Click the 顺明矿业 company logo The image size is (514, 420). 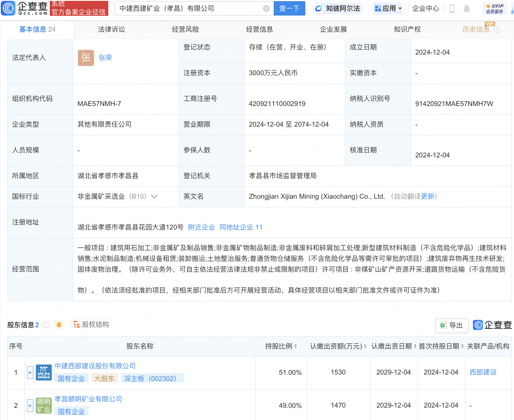coord(44,406)
